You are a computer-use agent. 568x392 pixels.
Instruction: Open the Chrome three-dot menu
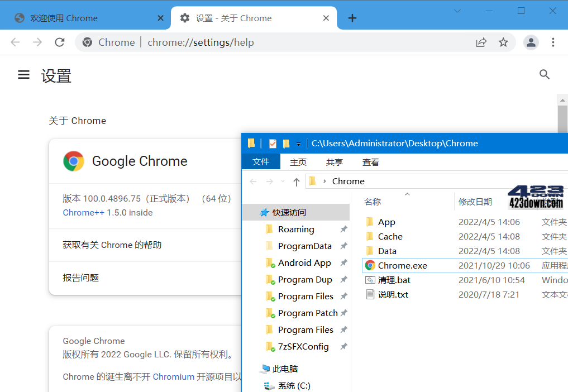[553, 42]
